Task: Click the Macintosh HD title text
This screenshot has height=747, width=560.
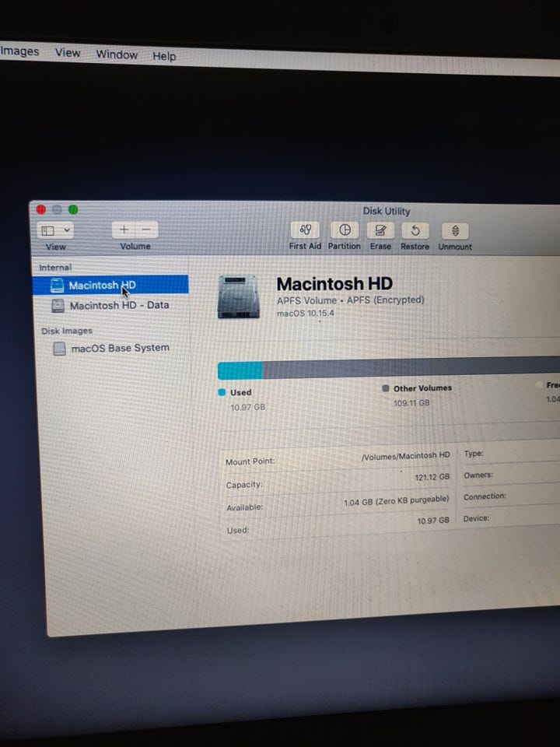Action: (x=334, y=284)
